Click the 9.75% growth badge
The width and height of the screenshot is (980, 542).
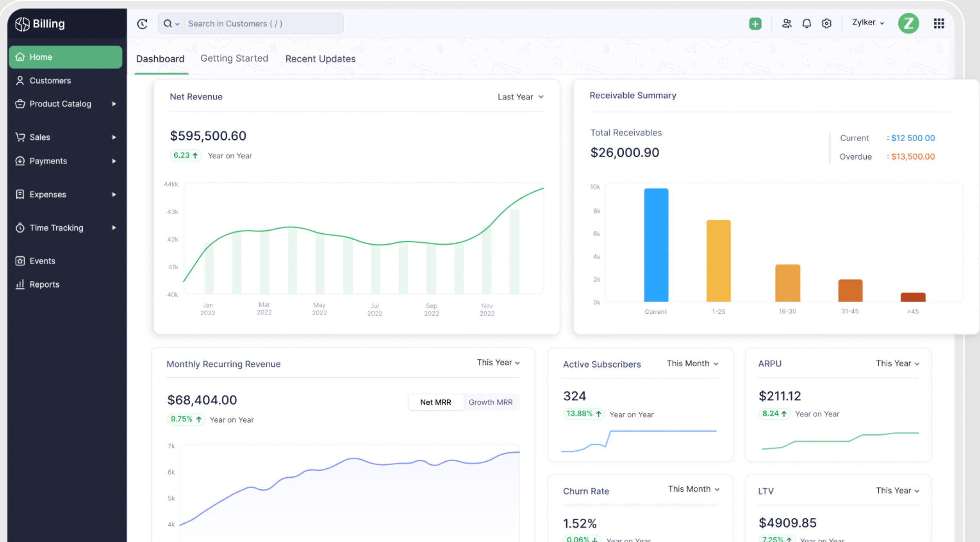point(186,419)
